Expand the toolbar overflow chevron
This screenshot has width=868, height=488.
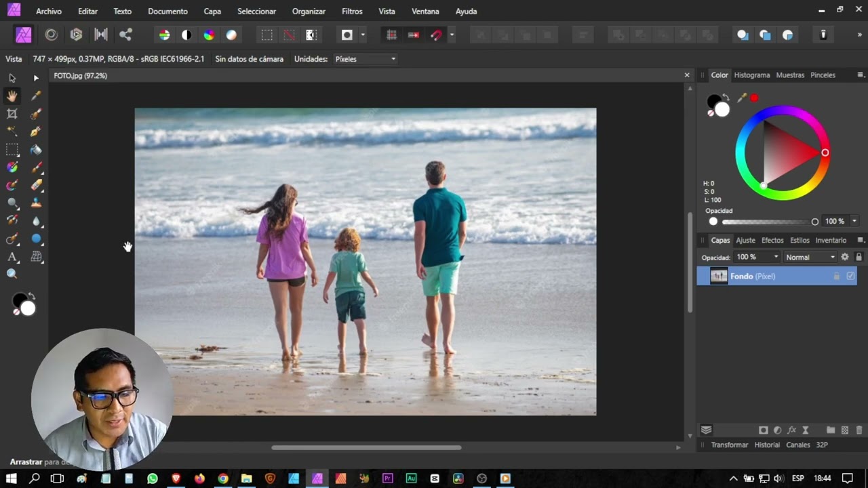click(861, 35)
